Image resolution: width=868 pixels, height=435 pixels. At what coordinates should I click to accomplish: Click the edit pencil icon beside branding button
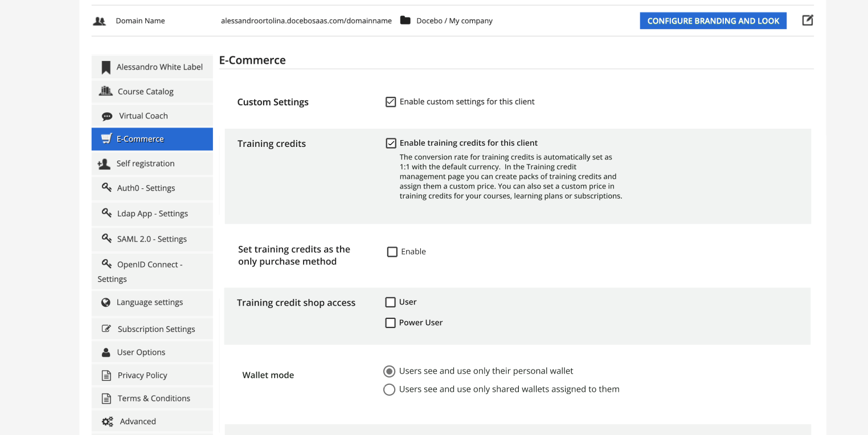tap(807, 20)
